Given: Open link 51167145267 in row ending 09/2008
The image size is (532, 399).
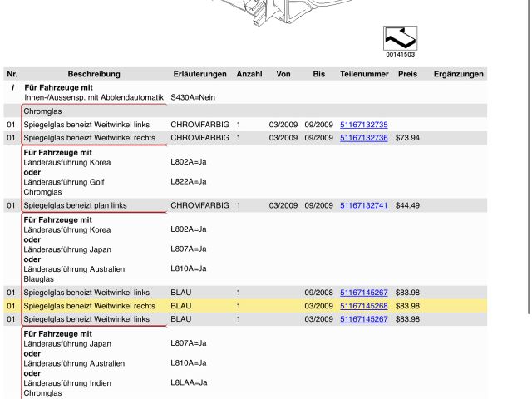Looking at the screenshot, I should (x=363, y=293).
